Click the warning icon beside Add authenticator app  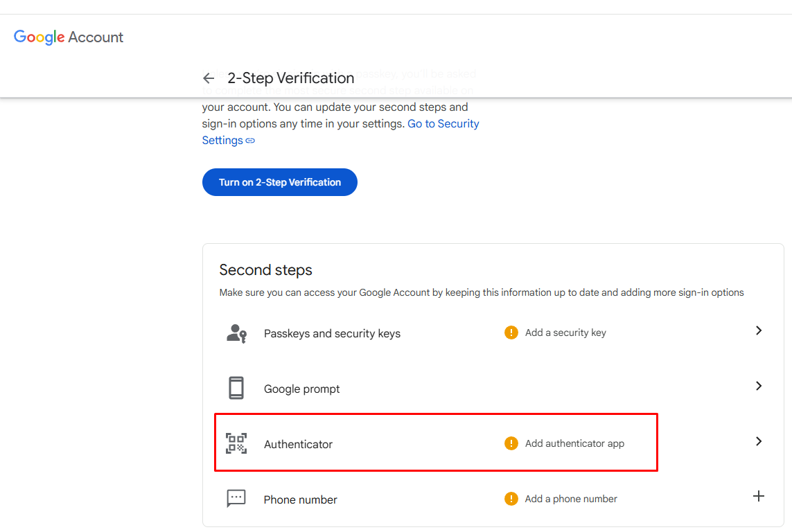(511, 444)
